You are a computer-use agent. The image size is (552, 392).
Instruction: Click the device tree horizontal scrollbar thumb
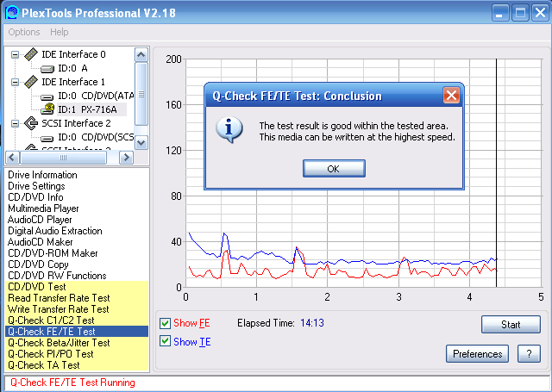(x=63, y=158)
